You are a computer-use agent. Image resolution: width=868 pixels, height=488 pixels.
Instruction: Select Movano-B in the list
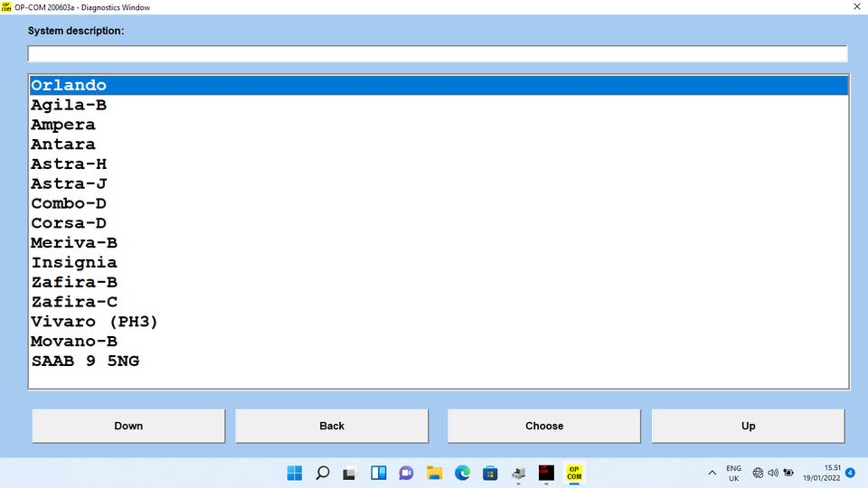coord(439,342)
